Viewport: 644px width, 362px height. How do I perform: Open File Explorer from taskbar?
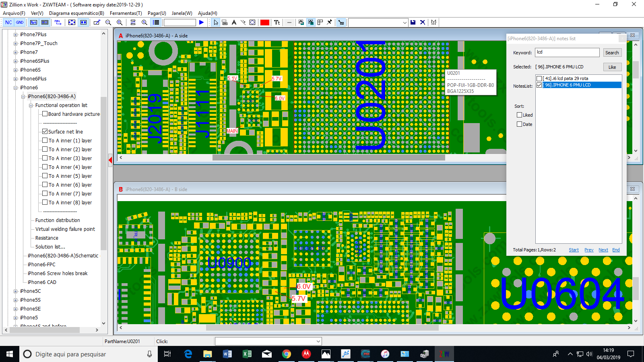pos(207,354)
